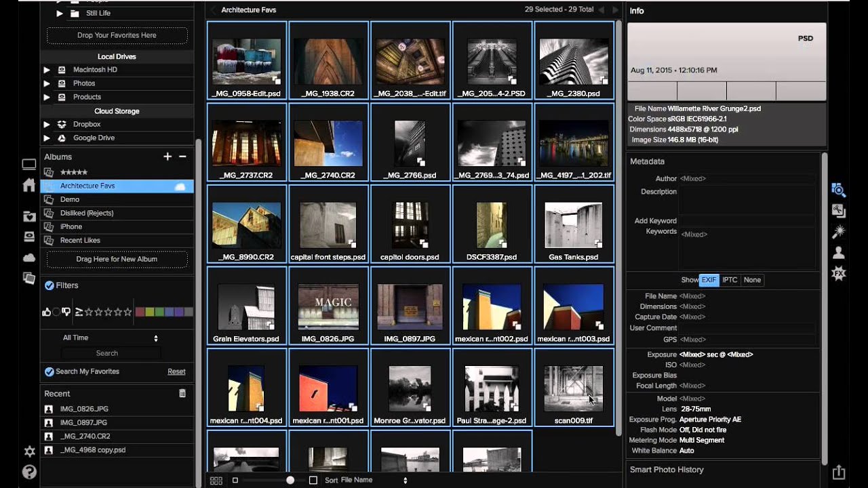Clear the Recent list with trash icon

[182, 393]
